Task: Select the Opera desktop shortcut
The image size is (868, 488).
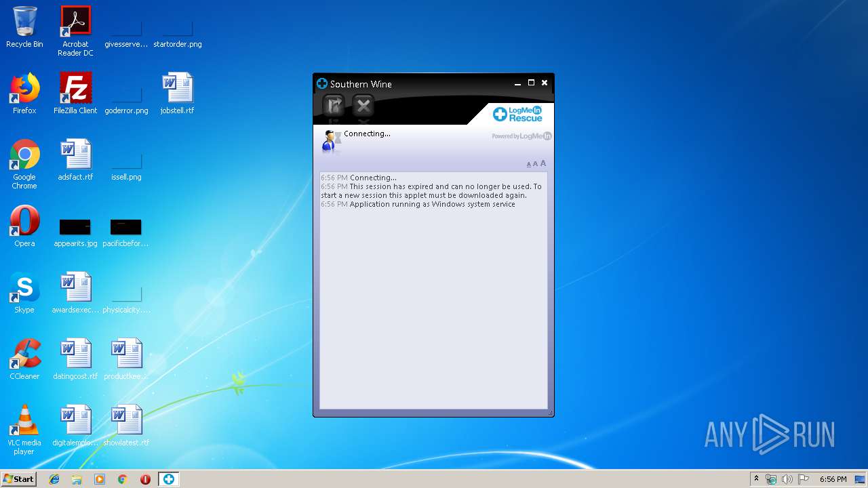Action: click(x=24, y=226)
